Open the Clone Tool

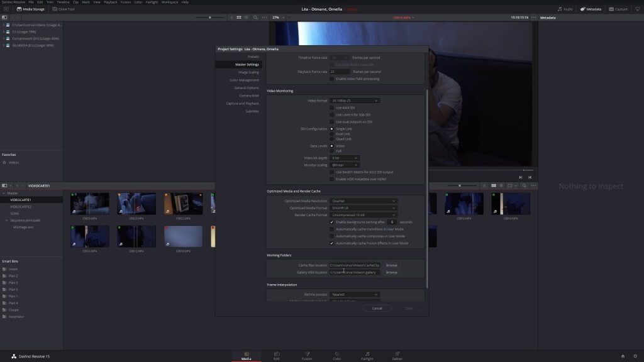(64, 9)
